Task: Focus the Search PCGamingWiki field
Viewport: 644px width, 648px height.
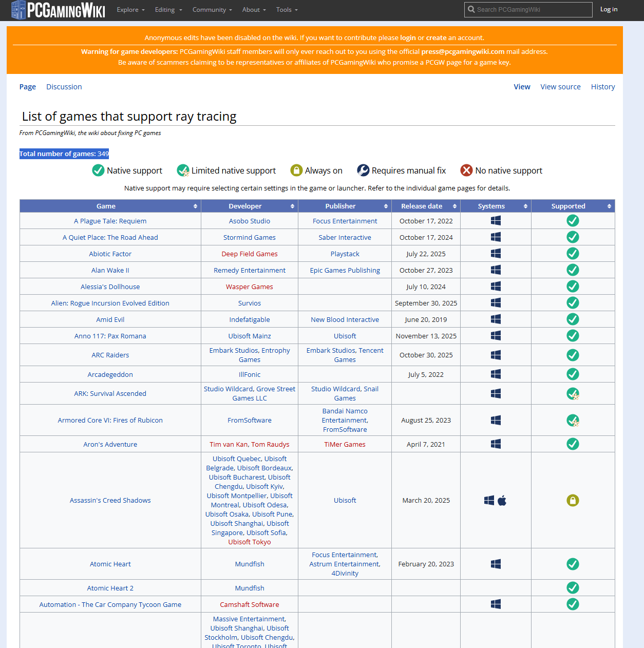Action: click(x=528, y=9)
